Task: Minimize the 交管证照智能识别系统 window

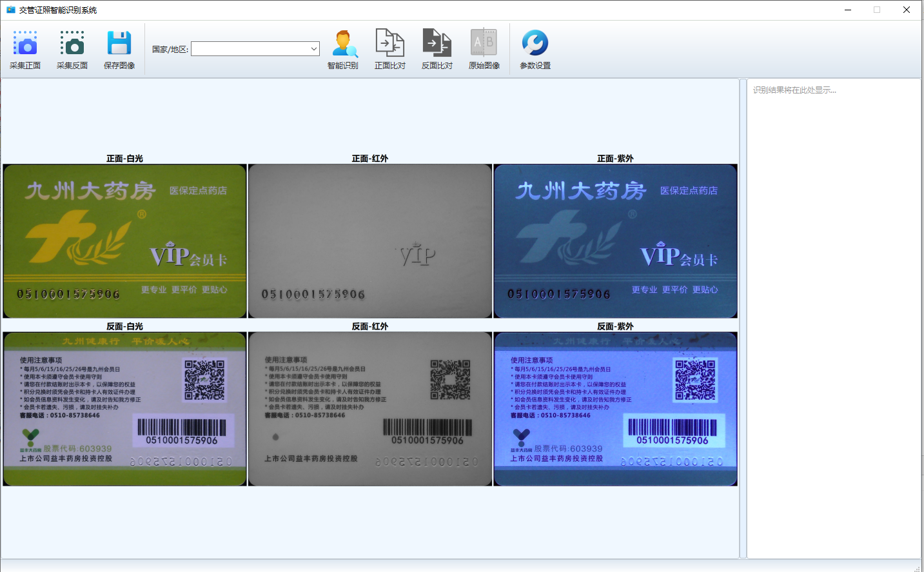Action: [848, 10]
